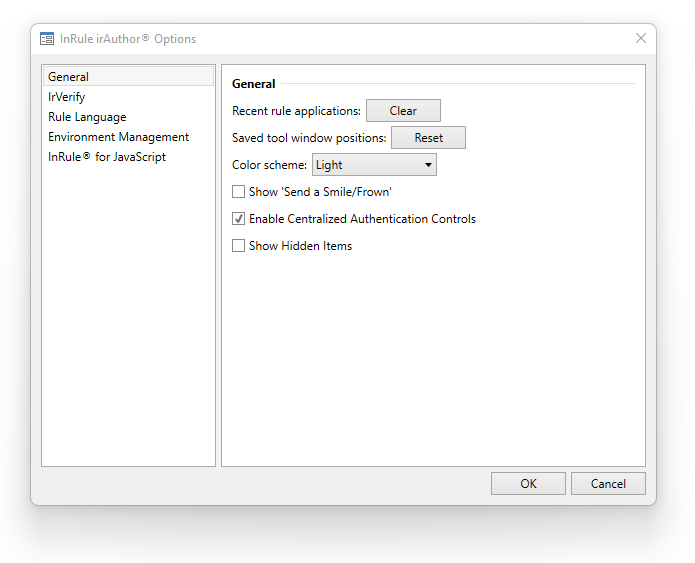Confirm the options with OK
695x563 pixels.
tap(528, 484)
